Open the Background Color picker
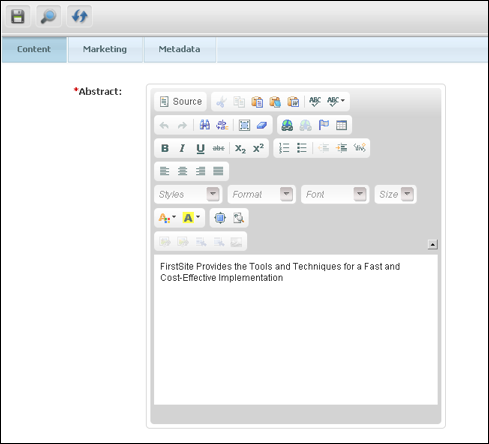489x444 pixels. [x=191, y=218]
